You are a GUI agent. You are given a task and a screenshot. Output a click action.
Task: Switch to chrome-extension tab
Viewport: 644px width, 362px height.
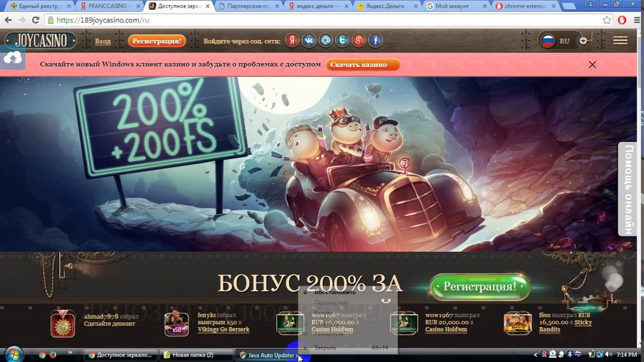tap(526, 6)
